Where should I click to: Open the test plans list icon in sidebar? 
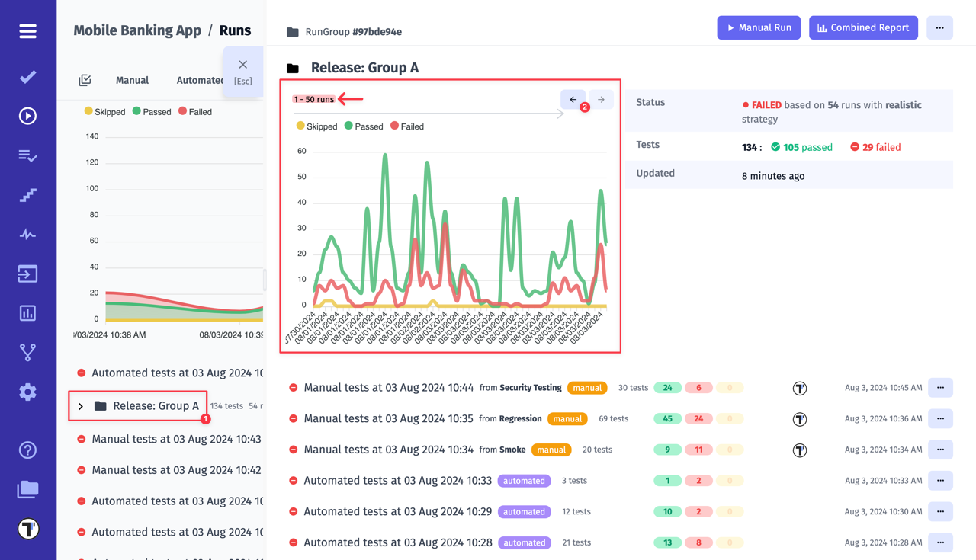point(27,155)
